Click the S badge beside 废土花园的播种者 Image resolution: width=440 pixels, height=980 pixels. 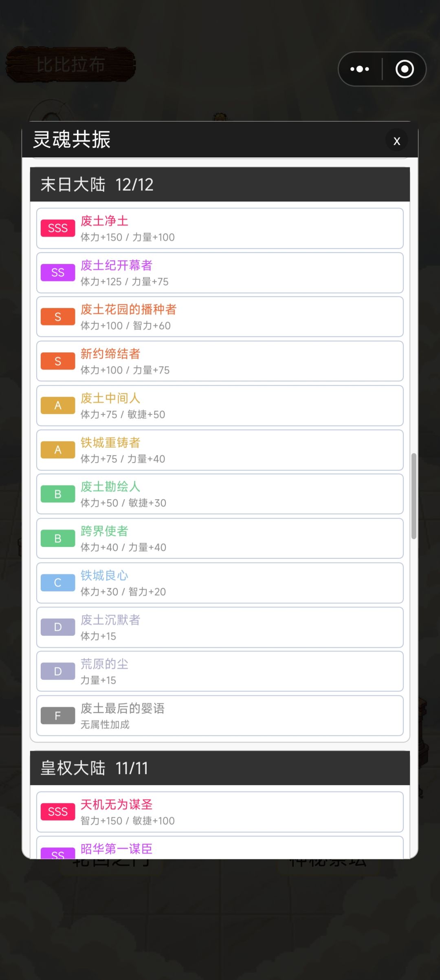[58, 317]
